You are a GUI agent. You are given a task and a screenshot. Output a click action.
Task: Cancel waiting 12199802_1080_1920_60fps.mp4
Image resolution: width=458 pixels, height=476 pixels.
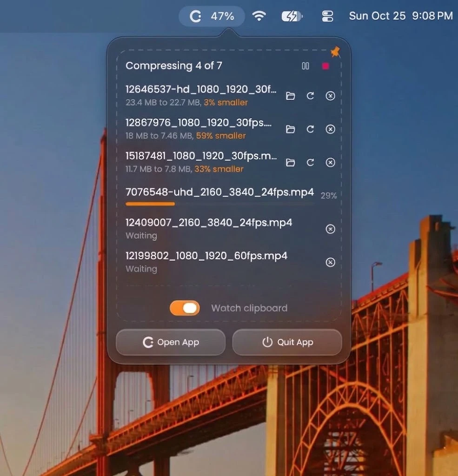(x=330, y=262)
